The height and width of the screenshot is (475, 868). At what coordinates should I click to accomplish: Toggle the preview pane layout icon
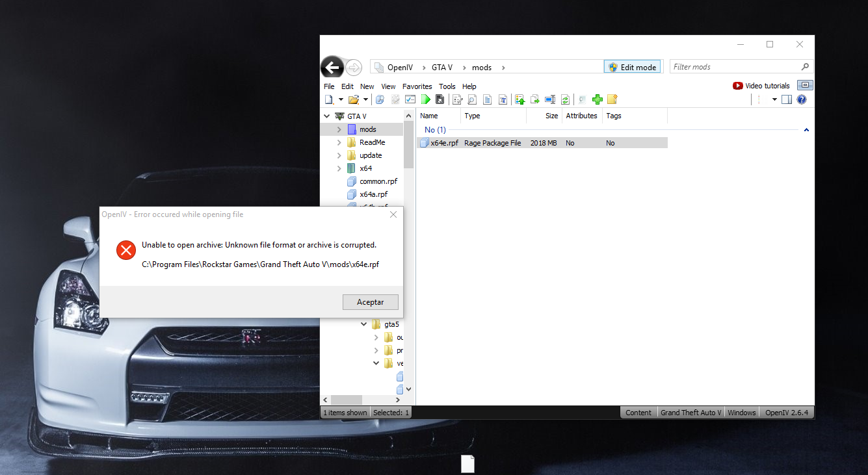(787, 99)
